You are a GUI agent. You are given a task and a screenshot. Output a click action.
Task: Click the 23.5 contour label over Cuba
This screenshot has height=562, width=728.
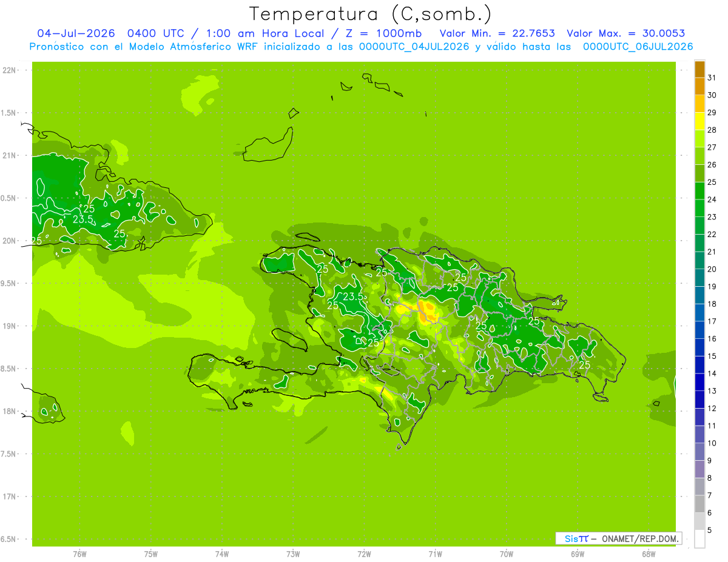[x=83, y=219]
